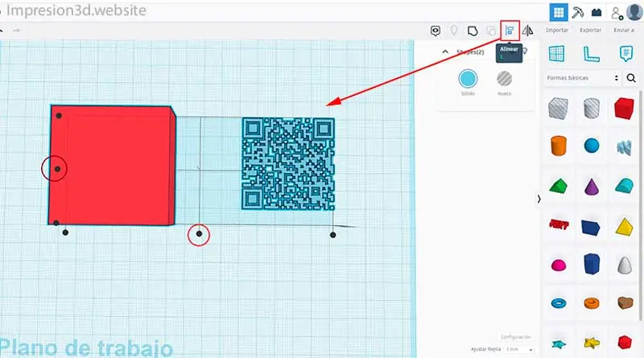Viewport: 644px width, 358px height.
Task: Invite collaborators with the add-person icon
Action: click(617, 14)
